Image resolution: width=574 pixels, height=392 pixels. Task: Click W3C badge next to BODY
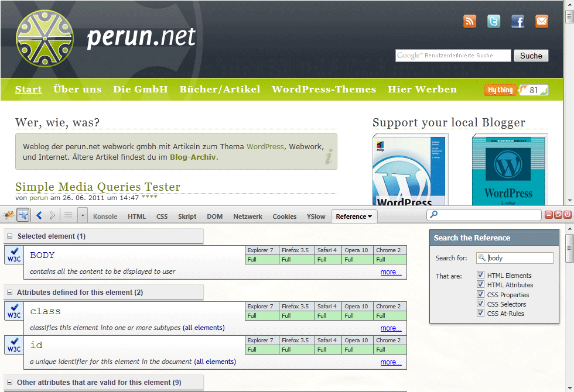tap(14, 255)
